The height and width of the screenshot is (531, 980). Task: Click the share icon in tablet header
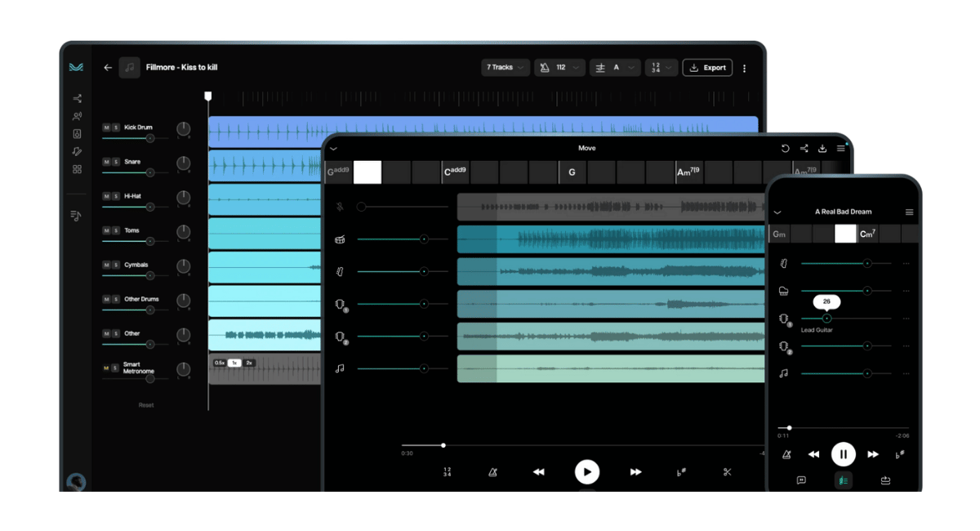804,149
